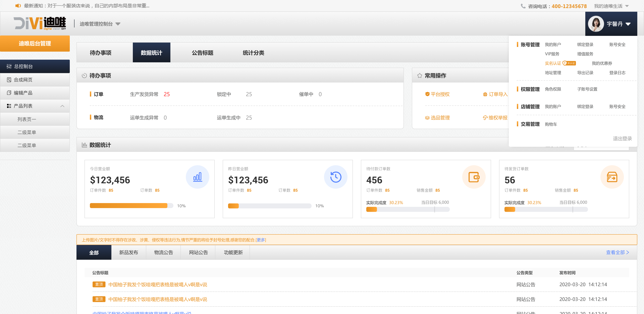
Task: Click the speaker announcement icon
Action: (18, 6)
